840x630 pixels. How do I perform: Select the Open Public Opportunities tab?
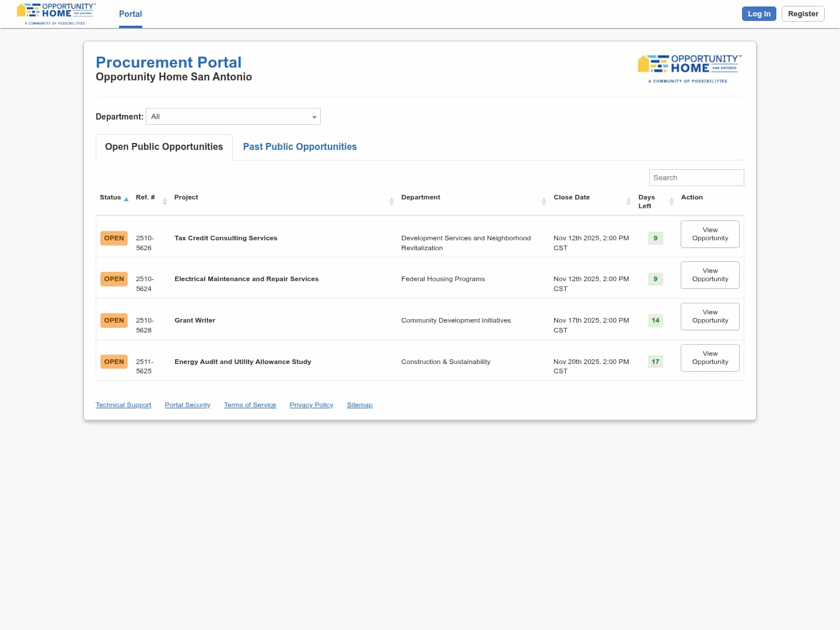click(164, 147)
